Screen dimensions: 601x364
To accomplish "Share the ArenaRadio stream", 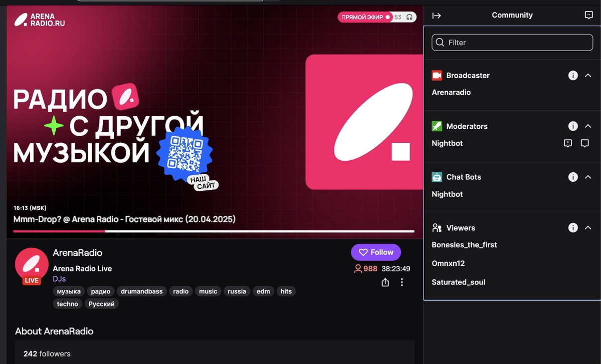I will tap(385, 282).
